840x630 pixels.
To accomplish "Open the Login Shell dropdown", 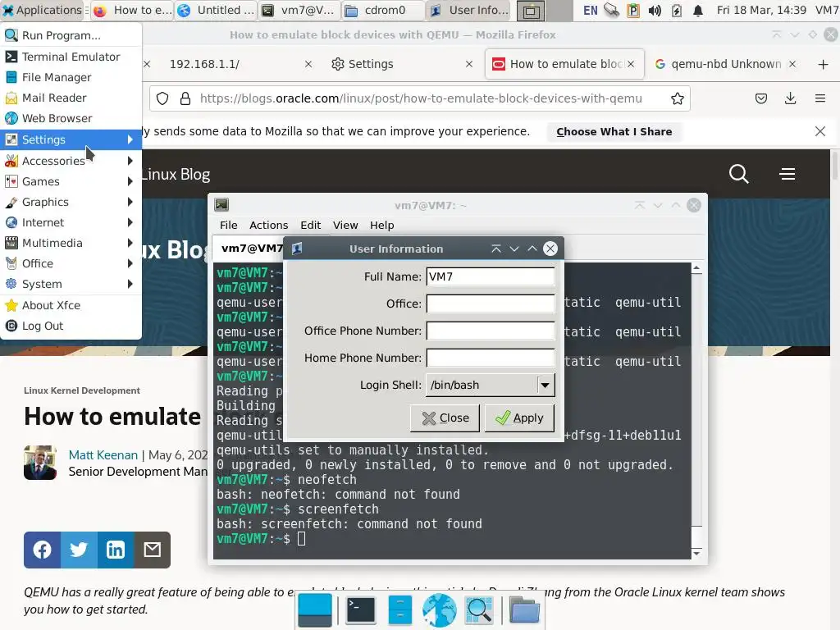I will (491, 385).
